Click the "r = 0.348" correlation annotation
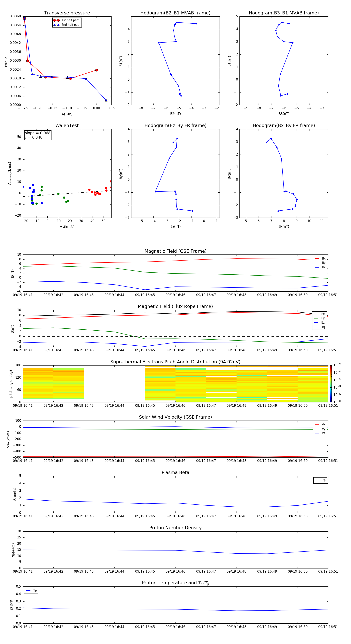 [x=34, y=137]
